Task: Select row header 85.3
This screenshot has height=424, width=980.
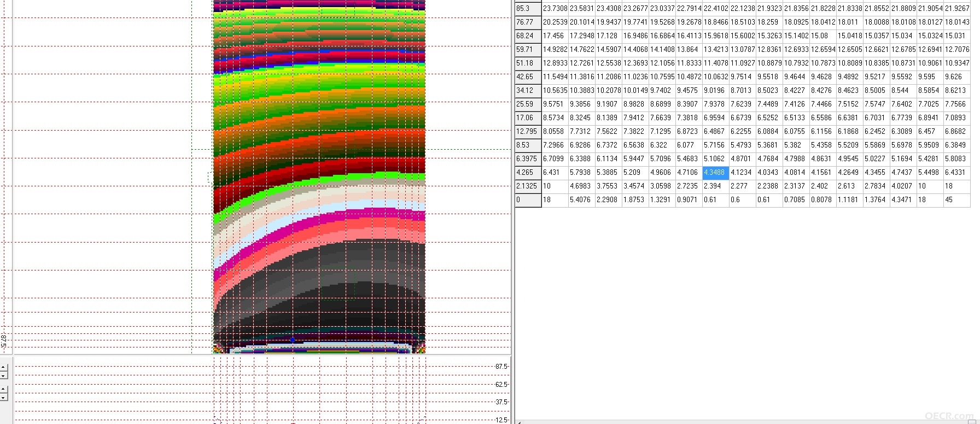Action: (528, 9)
